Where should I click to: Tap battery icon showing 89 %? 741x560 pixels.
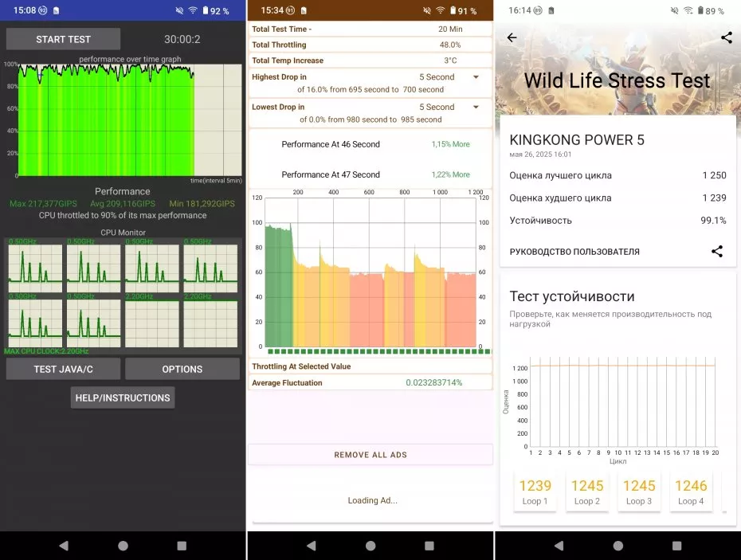click(700, 10)
